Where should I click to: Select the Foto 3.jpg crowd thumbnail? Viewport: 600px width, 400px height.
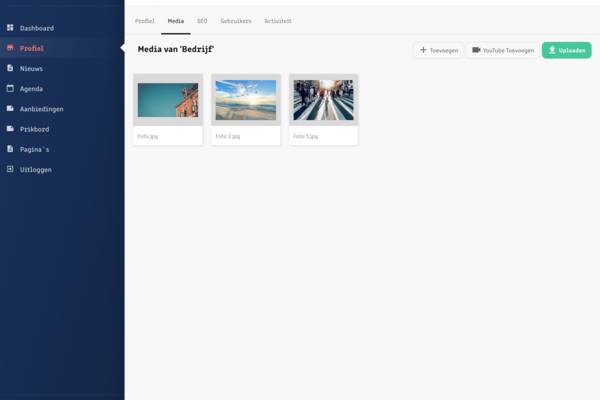[323, 100]
